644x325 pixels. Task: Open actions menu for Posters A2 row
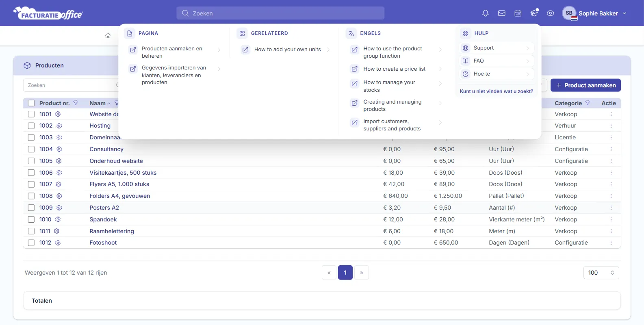point(611,208)
